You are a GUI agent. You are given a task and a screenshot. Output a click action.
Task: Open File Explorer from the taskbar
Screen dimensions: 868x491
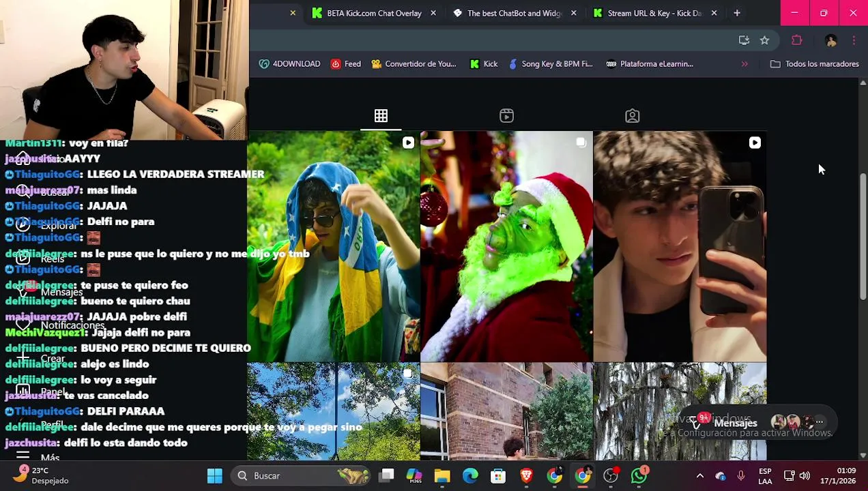click(442, 476)
